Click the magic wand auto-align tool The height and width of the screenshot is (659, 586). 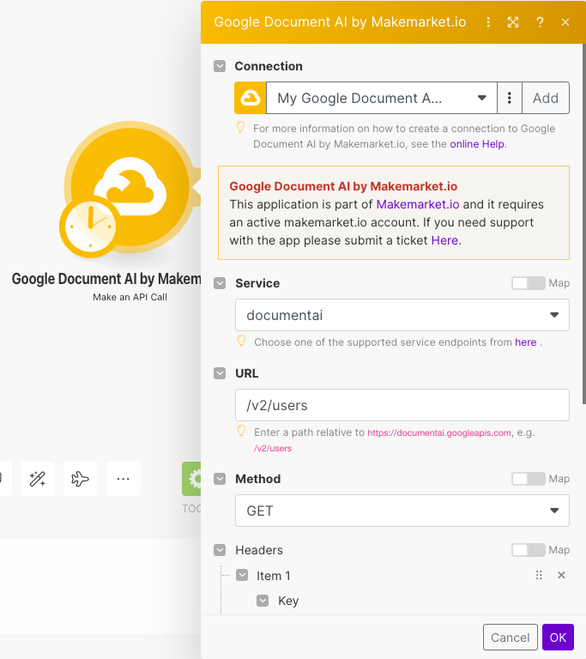pos(37,479)
